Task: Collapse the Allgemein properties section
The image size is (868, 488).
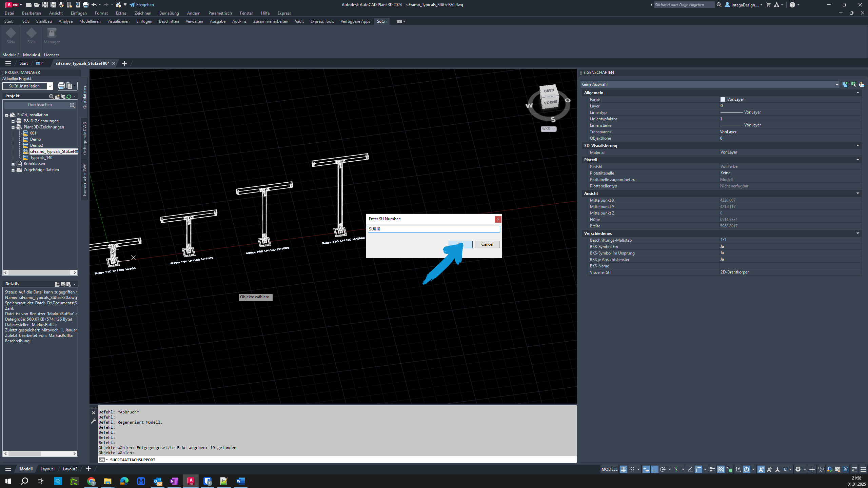Action: pyautogui.click(x=858, y=93)
